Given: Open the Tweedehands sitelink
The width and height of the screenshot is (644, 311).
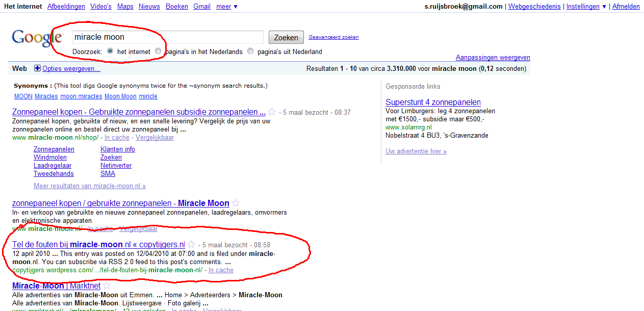Looking at the screenshot, I should click(54, 174).
